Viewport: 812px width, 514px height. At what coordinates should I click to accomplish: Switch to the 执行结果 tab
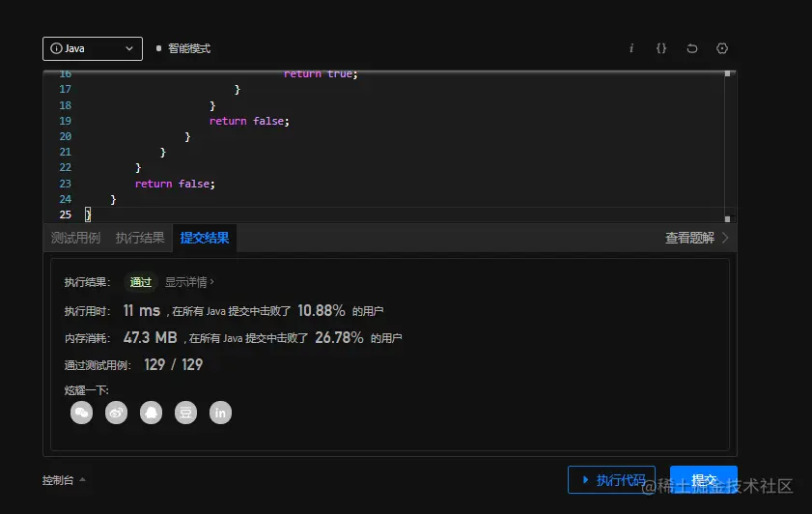pos(140,238)
